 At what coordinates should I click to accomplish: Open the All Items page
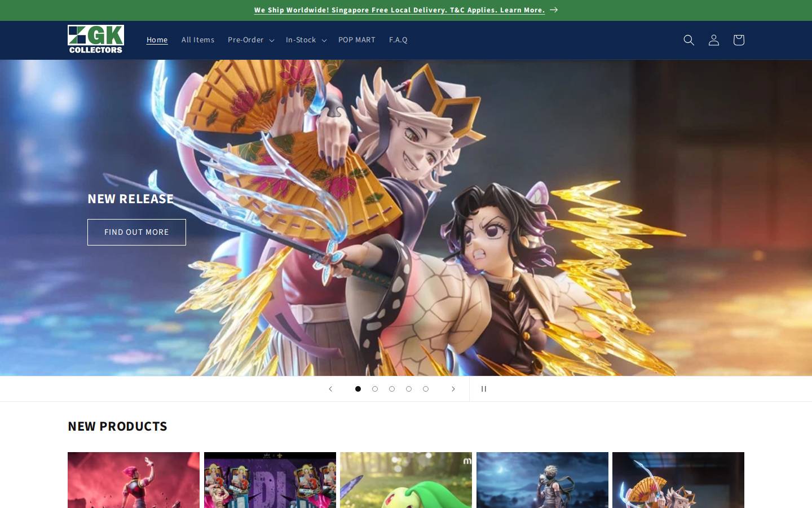(x=198, y=40)
